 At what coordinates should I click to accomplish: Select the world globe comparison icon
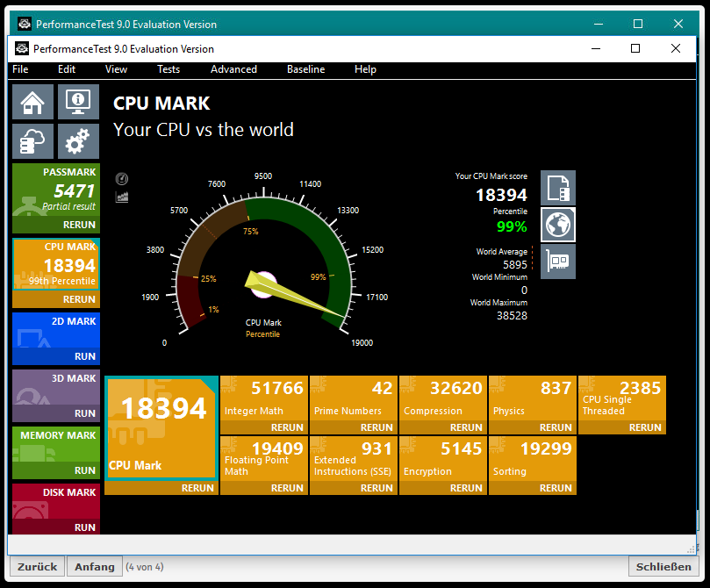(558, 225)
